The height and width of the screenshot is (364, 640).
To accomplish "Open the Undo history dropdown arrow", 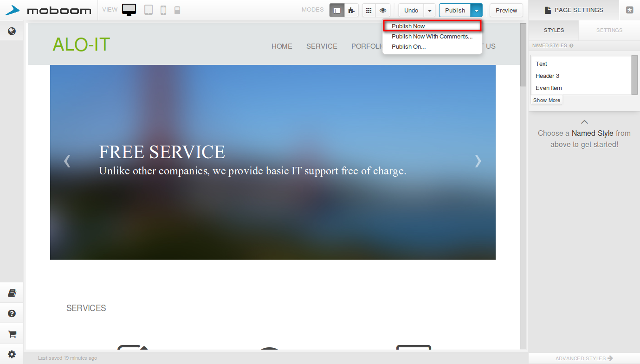I will point(430,10).
